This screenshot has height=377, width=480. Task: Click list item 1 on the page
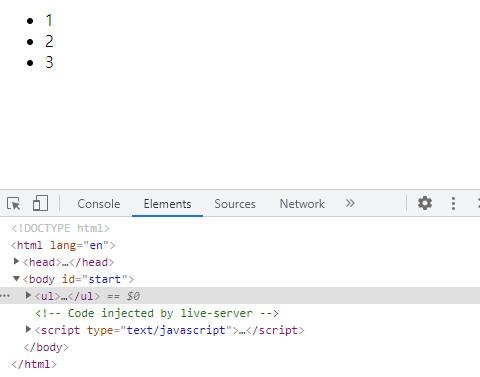[49, 20]
